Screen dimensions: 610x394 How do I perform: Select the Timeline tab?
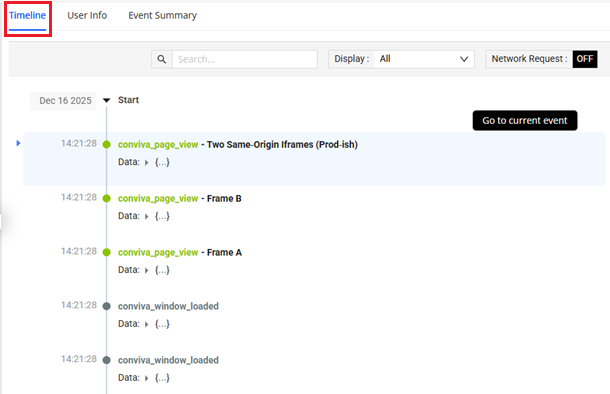(28, 16)
